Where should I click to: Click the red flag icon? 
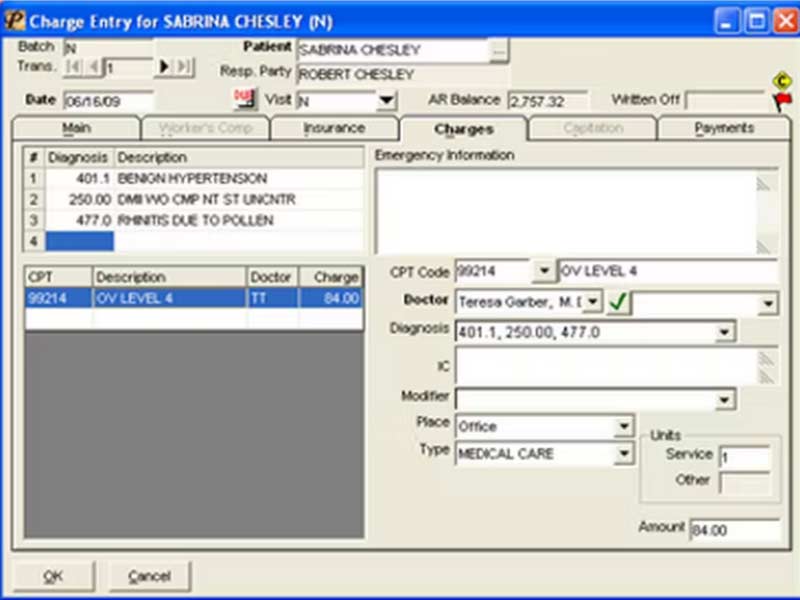pyautogui.click(x=782, y=101)
